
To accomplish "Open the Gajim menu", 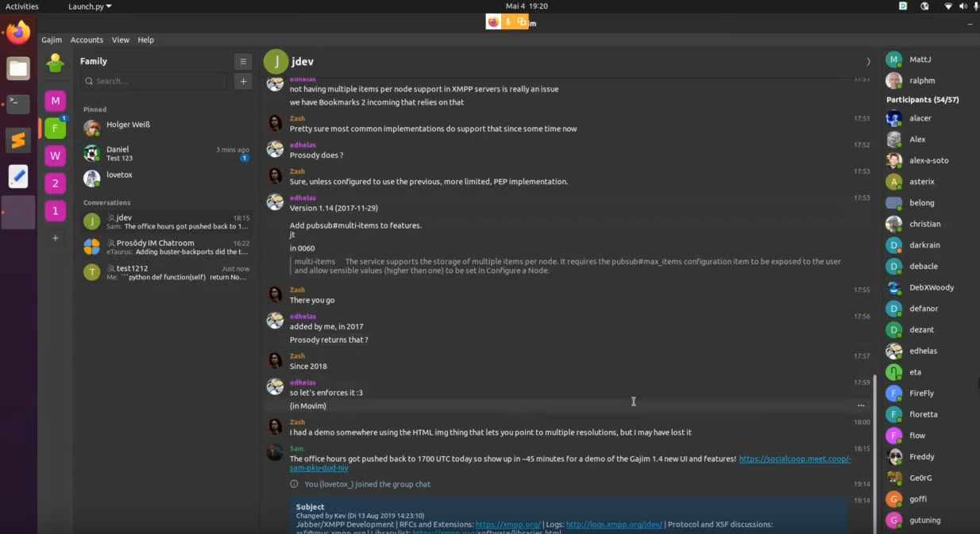I will (52, 40).
